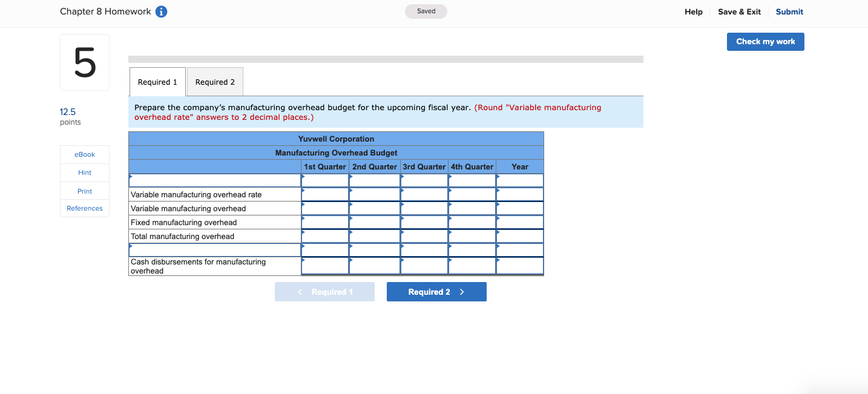Click the Required 2 navigation button below the table
The height and width of the screenshot is (394, 868).
[x=436, y=291]
